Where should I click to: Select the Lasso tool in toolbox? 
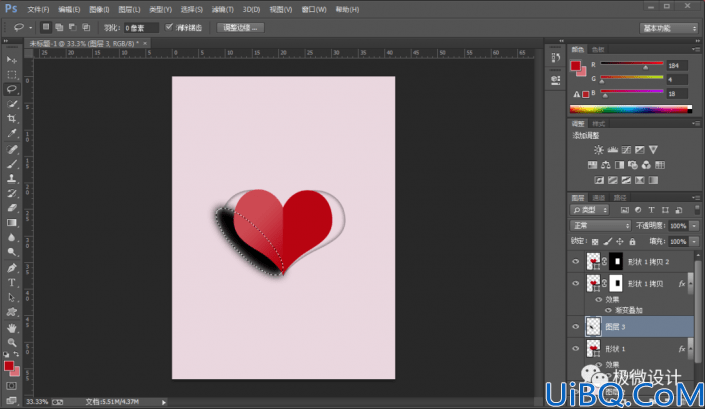(12, 89)
